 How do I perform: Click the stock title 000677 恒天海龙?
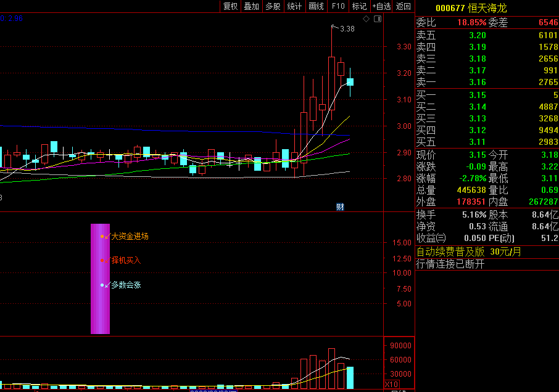[471, 8]
